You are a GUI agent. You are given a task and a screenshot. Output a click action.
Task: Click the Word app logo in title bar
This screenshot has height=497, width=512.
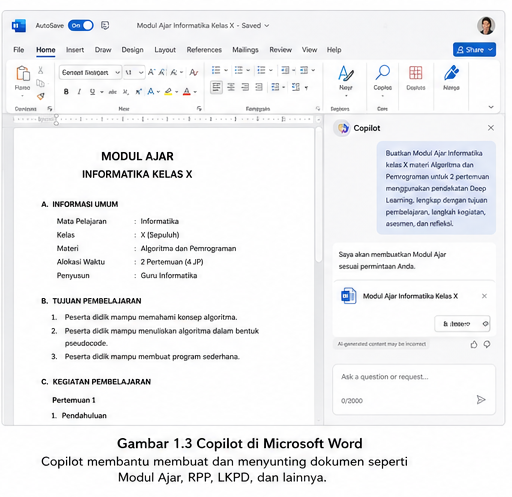click(x=19, y=26)
